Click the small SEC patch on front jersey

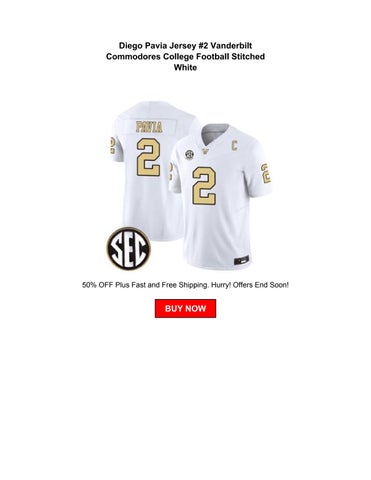point(190,155)
